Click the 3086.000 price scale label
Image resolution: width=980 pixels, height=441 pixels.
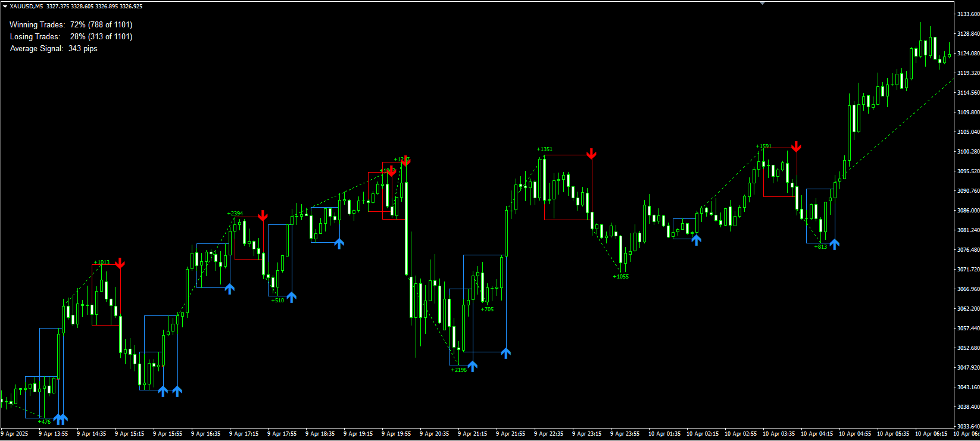968,210
